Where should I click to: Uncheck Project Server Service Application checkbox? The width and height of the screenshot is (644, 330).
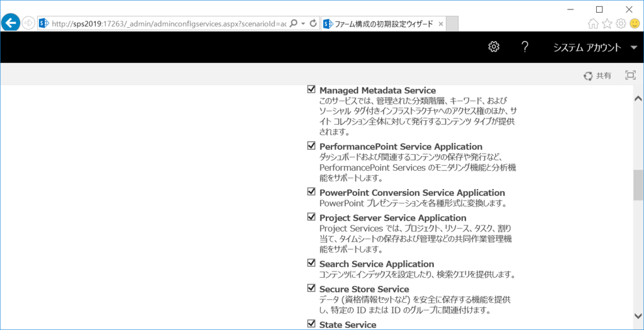pyautogui.click(x=311, y=217)
